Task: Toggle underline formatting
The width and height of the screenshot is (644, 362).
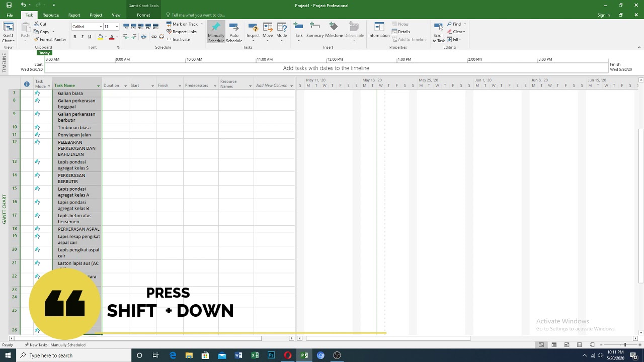Action: tap(90, 37)
